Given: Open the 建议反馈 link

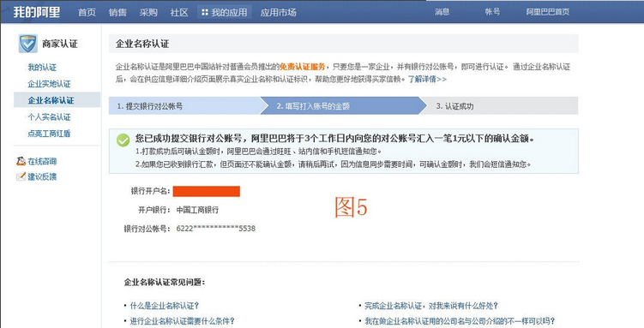Looking at the screenshot, I should [42, 176].
